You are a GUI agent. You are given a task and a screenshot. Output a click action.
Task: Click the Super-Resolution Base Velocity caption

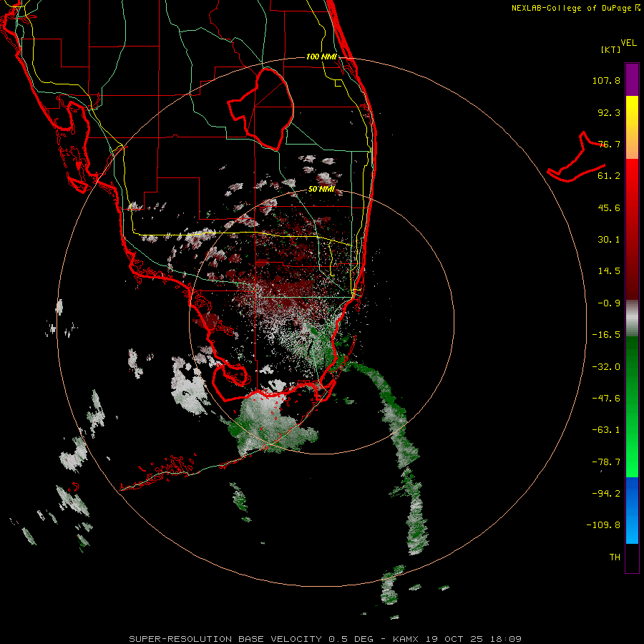pyautogui.click(x=326, y=639)
